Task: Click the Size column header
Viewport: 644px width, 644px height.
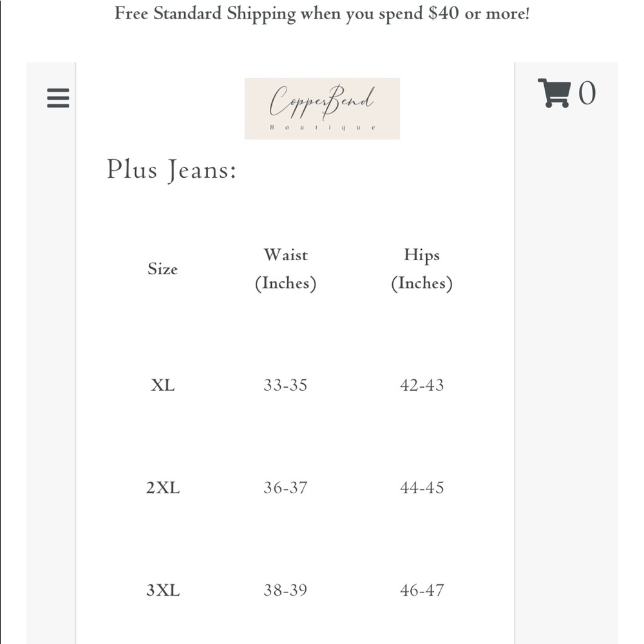Action: point(162,269)
